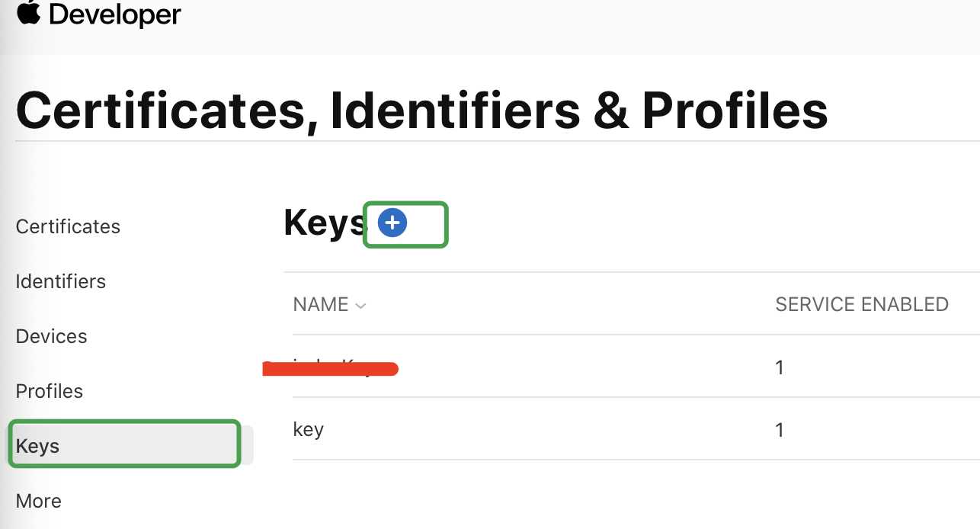
Task: Click empty area inside green box beside plus
Action: (426, 224)
